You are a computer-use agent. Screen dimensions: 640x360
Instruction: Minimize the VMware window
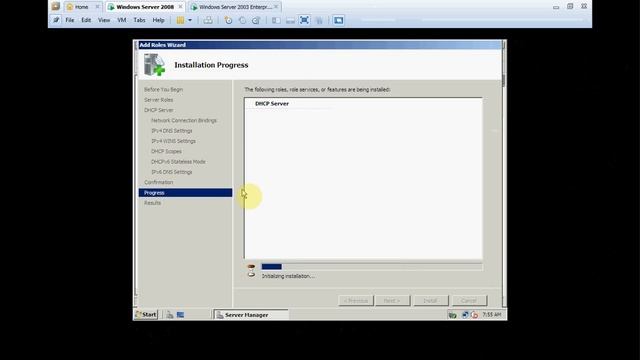coord(556,7)
